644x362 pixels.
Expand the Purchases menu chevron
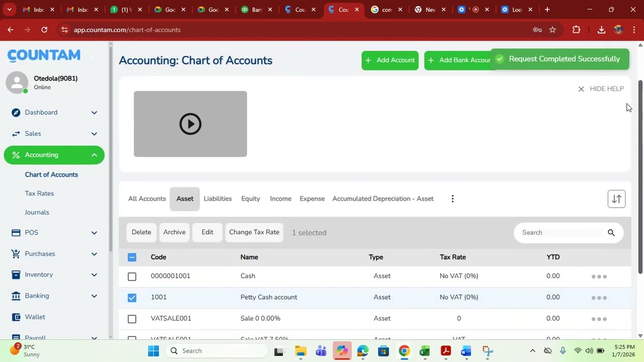94,254
